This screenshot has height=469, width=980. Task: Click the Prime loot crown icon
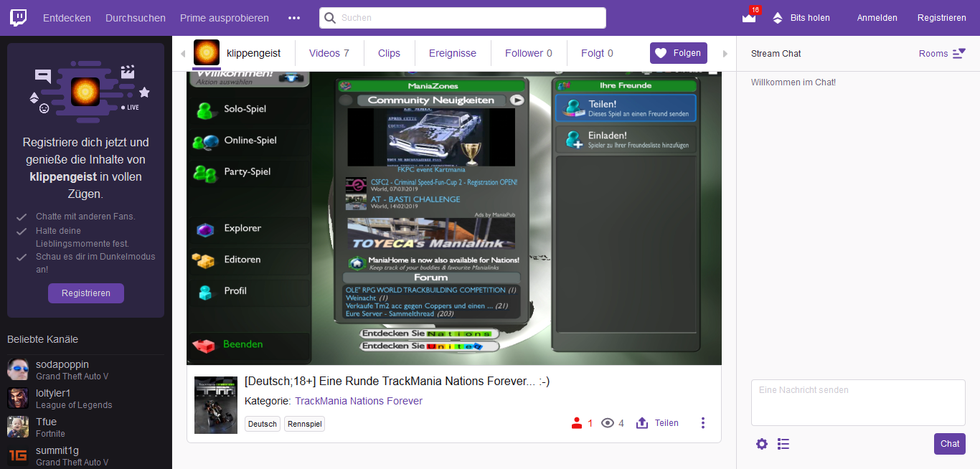(x=749, y=18)
